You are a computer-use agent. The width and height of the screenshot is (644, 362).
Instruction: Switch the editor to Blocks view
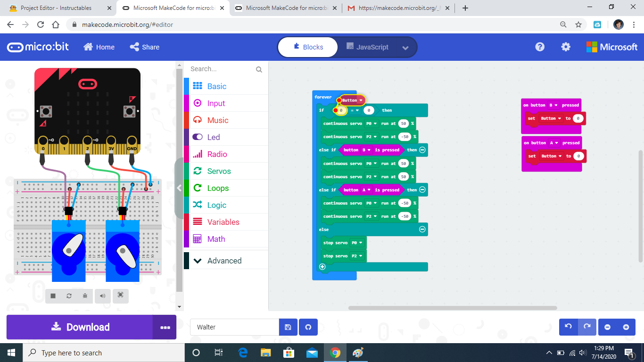tap(308, 47)
